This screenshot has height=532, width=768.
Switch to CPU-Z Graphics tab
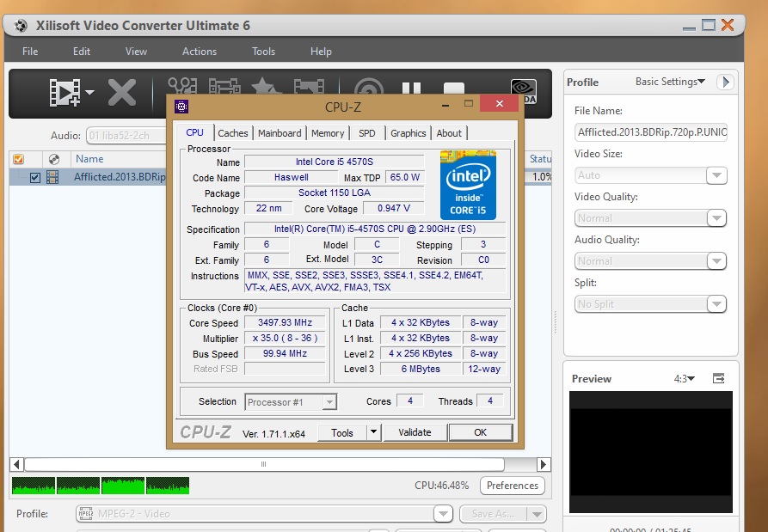click(x=408, y=133)
